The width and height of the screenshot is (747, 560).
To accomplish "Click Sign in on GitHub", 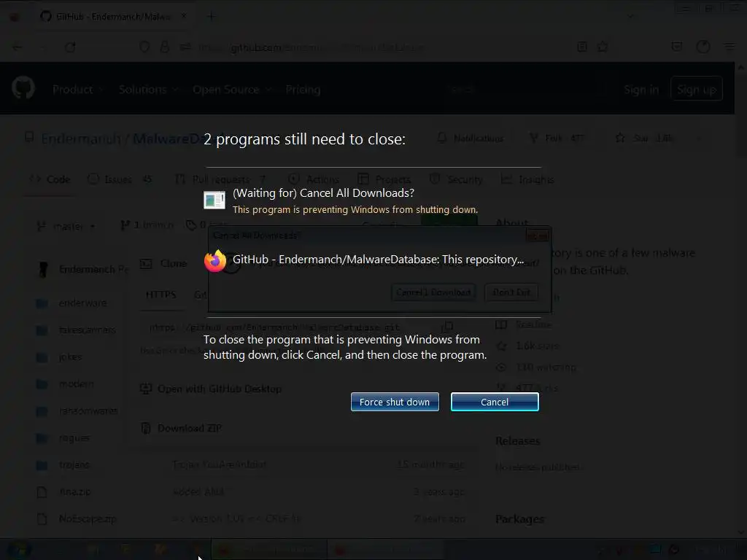I will tap(641, 90).
